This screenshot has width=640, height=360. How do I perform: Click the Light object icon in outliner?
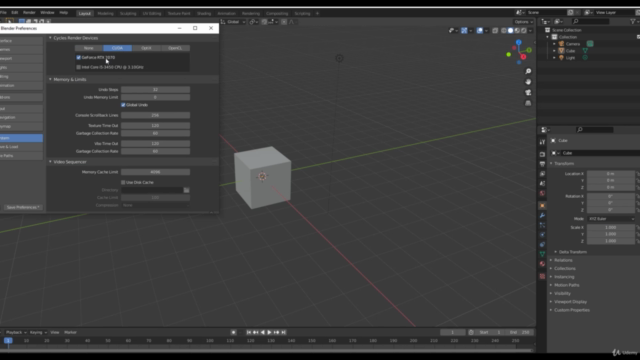click(561, 58)
